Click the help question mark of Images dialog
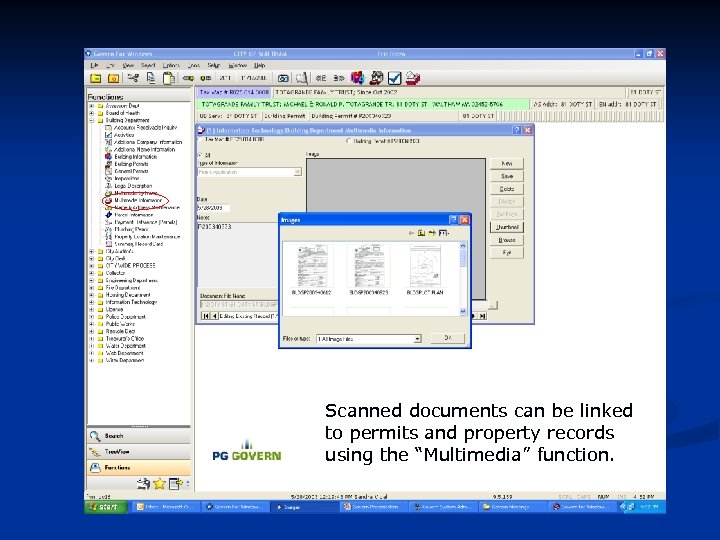Viewport: 720px width, 540px height. coord(453,220)
